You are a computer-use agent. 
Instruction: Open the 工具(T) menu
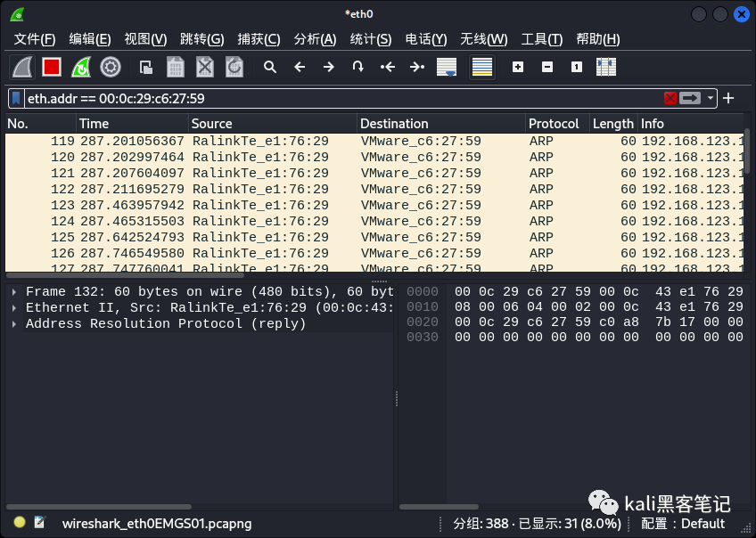click(x=542, y=39)
